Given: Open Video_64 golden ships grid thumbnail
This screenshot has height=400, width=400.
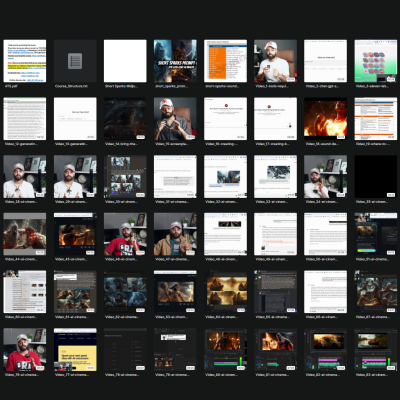Looking at the screenshot, I should (225, 292).
